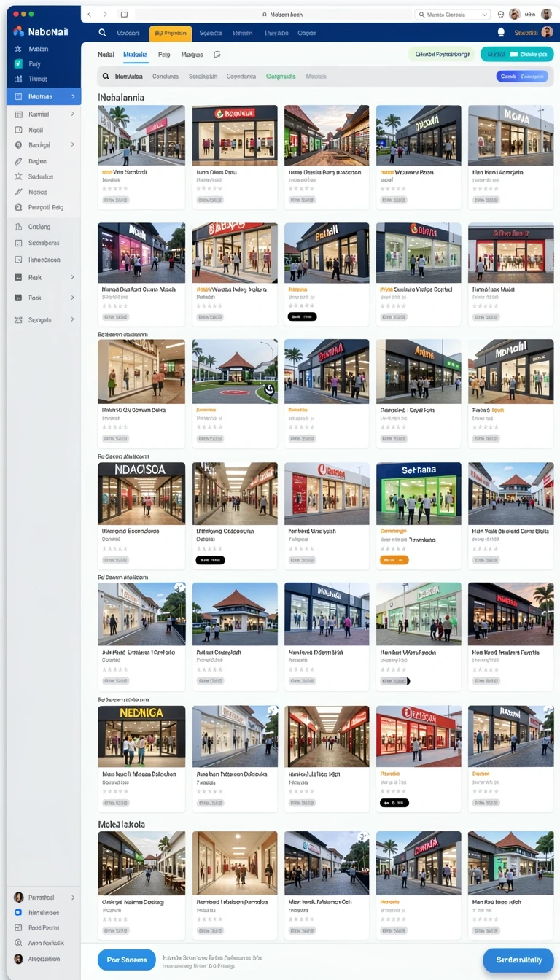The image size is (560, 980).
Task: Click the teal button with folder icon
Action: 517,54
